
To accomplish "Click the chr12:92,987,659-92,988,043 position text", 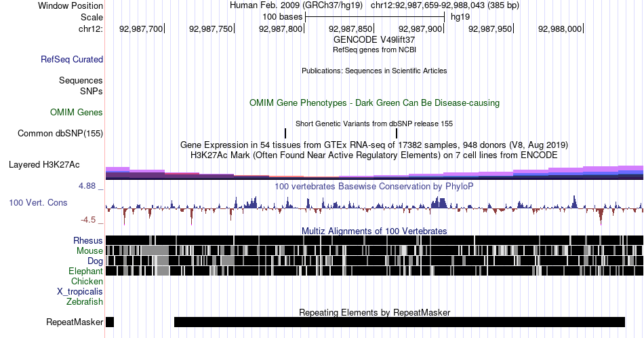I will coord(445,5).
